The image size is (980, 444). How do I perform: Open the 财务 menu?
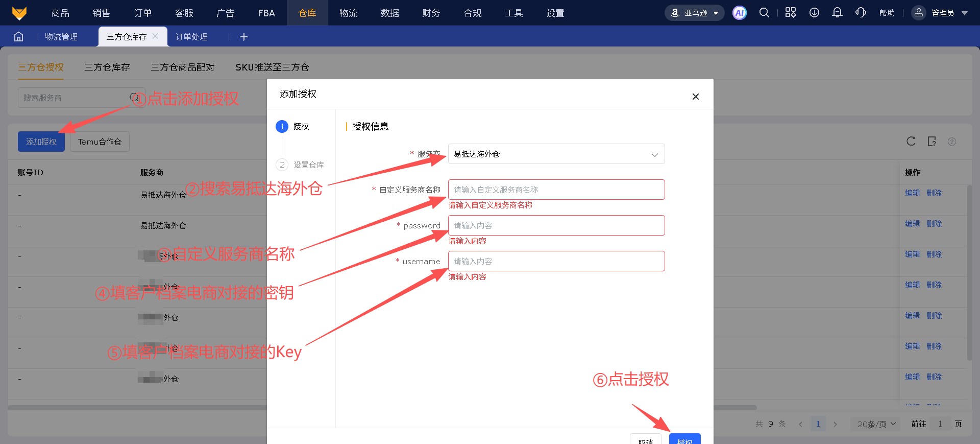pos(431,13)
